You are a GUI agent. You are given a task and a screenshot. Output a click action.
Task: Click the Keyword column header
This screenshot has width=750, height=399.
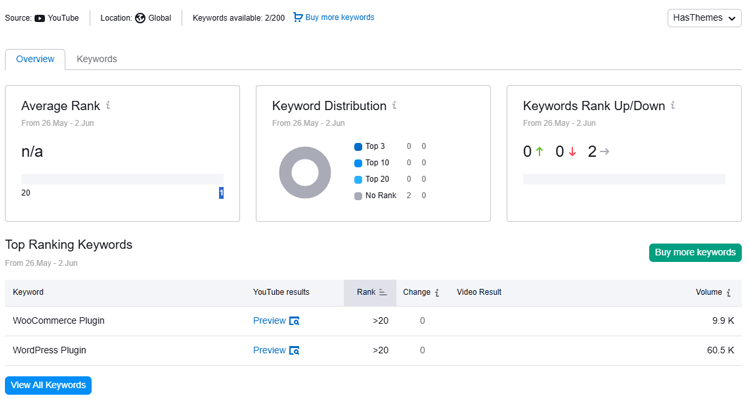tap(28, 292)
